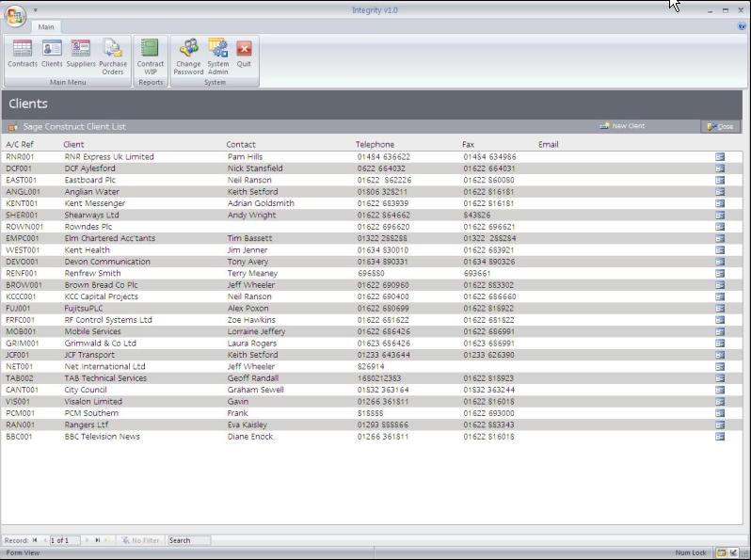Open details icon for RNR Express Uk Limited
The height and width of the screenshot is (560, 751).
720,157
